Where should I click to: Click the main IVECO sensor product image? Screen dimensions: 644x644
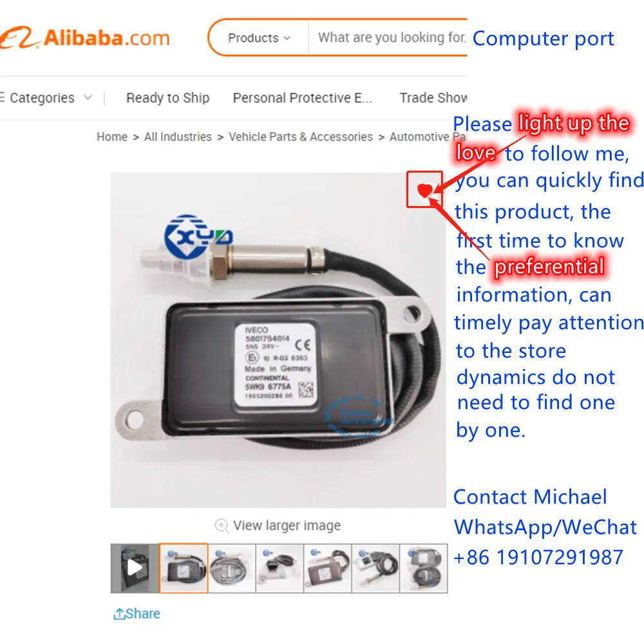[278, 340]
